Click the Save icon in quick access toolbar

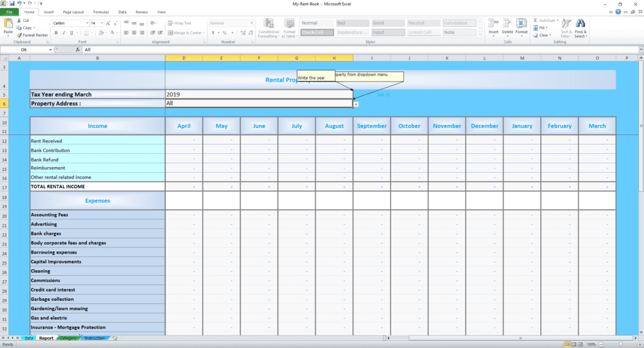pyautogui.click(x=11, y=4)
